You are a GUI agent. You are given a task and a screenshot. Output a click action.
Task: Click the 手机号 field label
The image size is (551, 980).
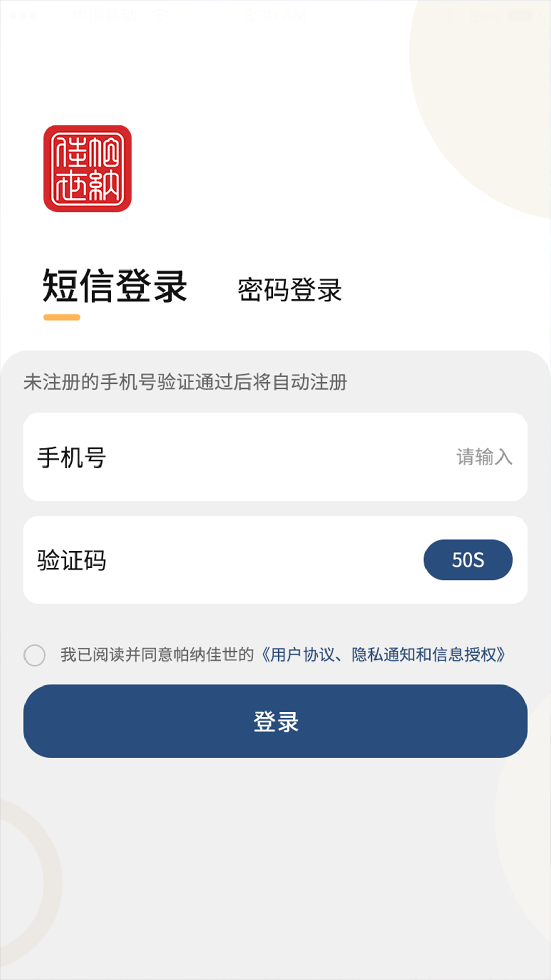(x=71, y=457)
